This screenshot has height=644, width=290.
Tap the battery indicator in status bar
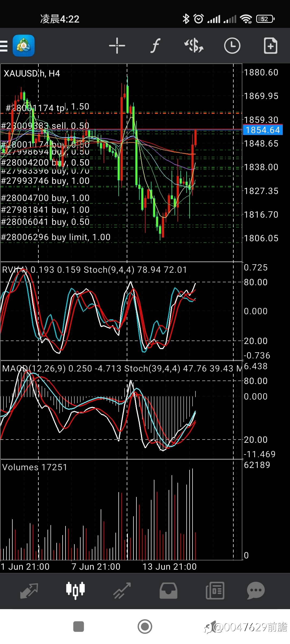(x=266, y=19)
